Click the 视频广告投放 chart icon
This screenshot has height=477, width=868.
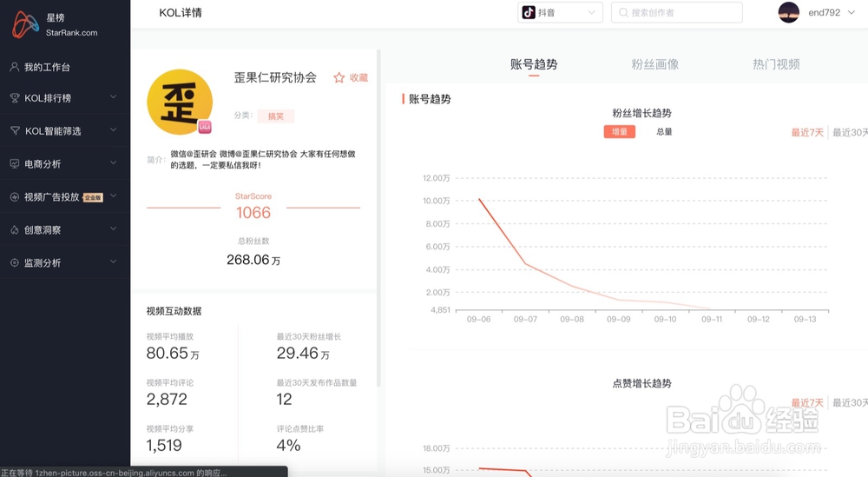[x=15, y=196]
